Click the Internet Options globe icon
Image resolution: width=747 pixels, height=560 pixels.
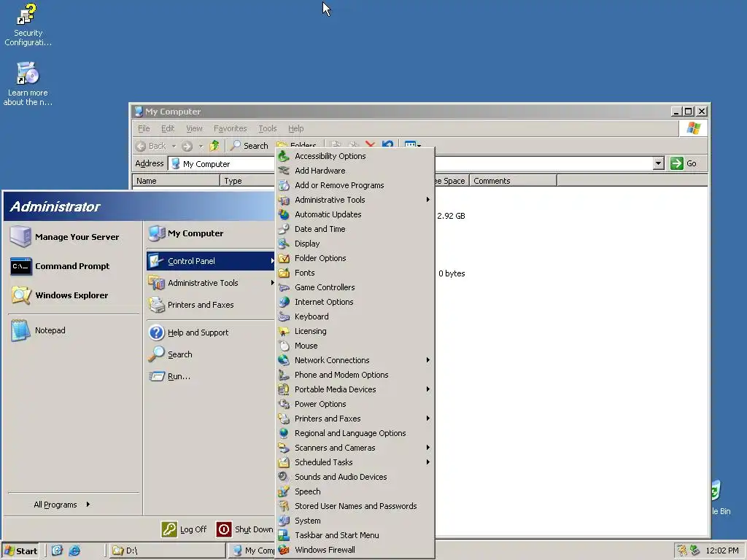pos(284,302)
